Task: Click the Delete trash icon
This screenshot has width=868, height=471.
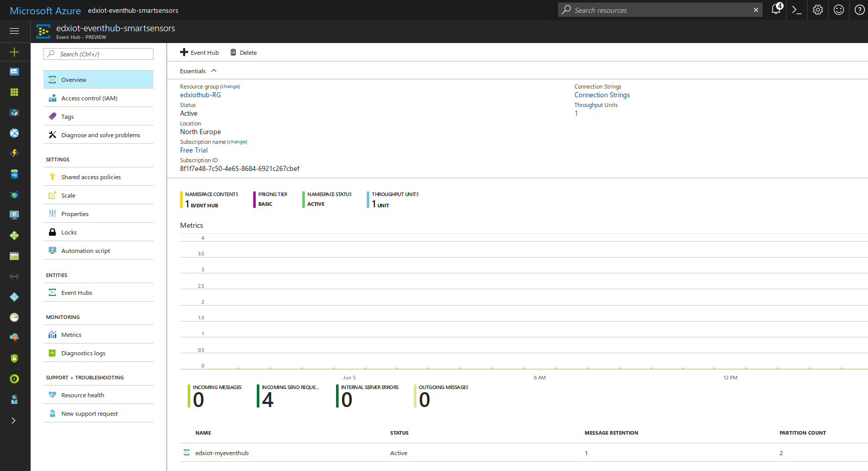Action: click(243, 52)
